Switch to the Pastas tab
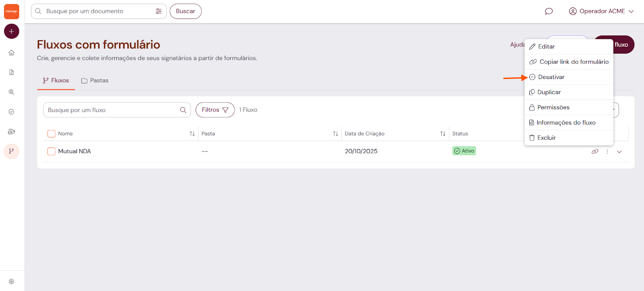Image resolution: width=644 pixels, height=291 pixels. (95, 81)
